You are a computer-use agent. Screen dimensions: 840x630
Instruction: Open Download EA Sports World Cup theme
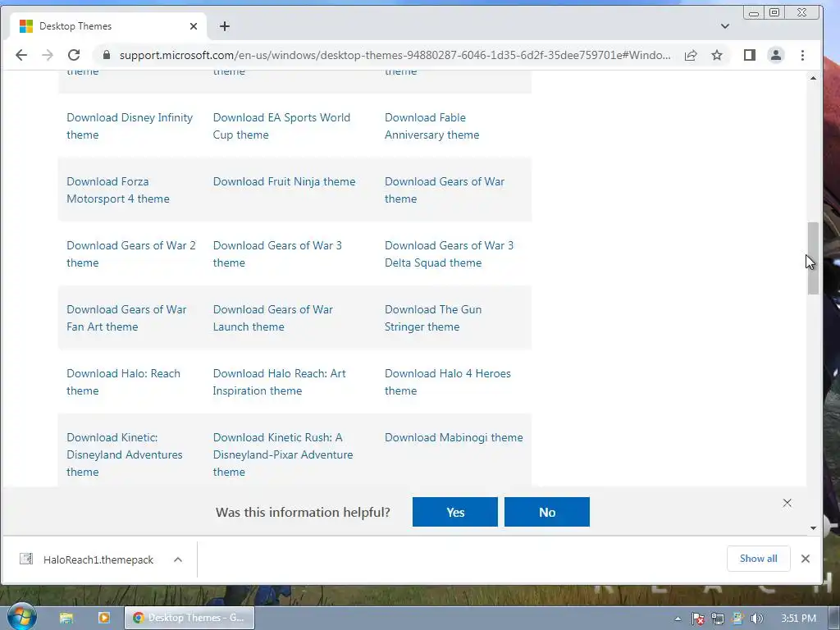pyautogui.click(x=282, y=126)
